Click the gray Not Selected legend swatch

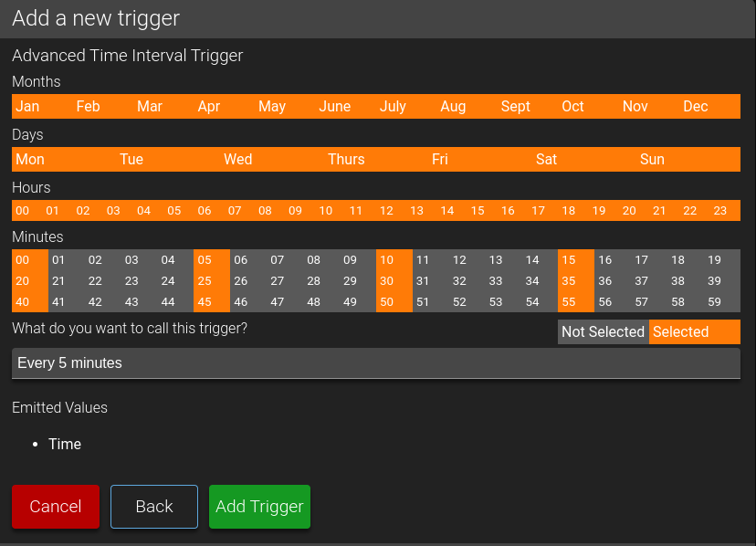(x=603, y=332)
